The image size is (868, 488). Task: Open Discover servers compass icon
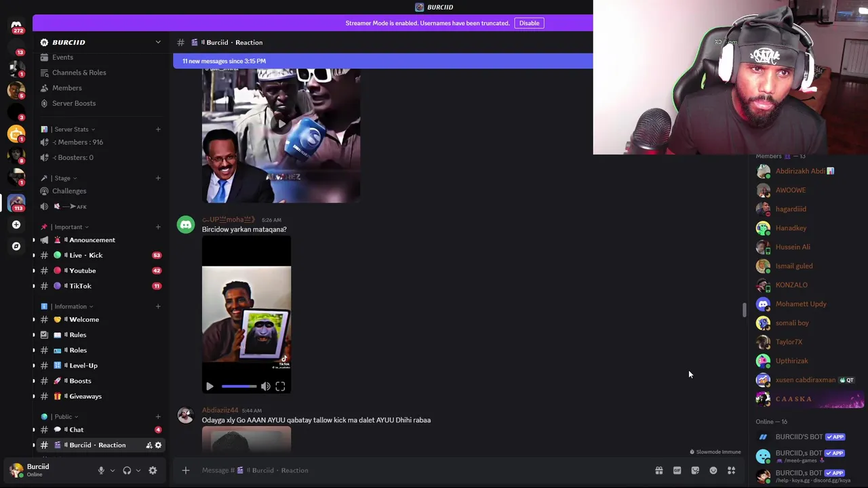tap(16, 246)
